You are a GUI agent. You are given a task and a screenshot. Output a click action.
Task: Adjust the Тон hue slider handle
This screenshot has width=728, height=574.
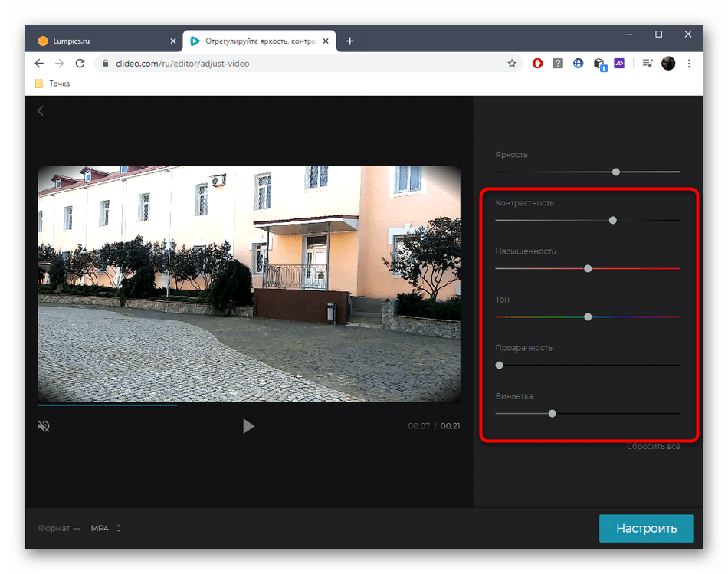tap(588, 317)
